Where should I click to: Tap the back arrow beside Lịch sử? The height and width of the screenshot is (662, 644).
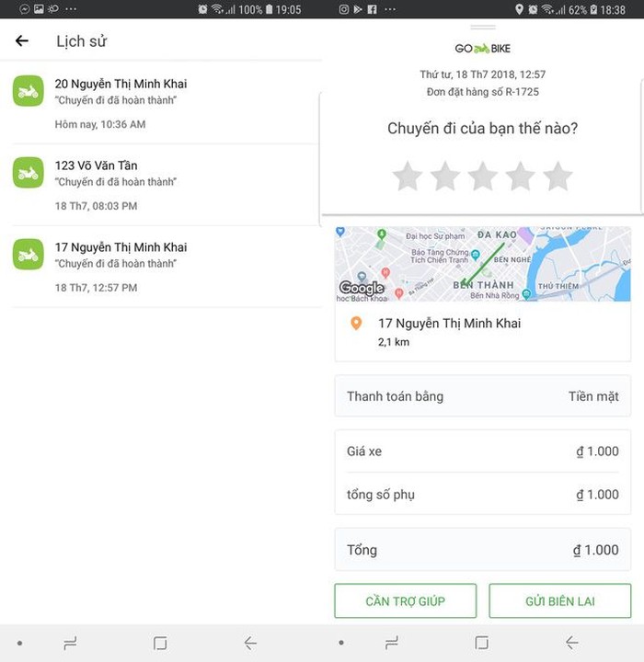[22, 41]
